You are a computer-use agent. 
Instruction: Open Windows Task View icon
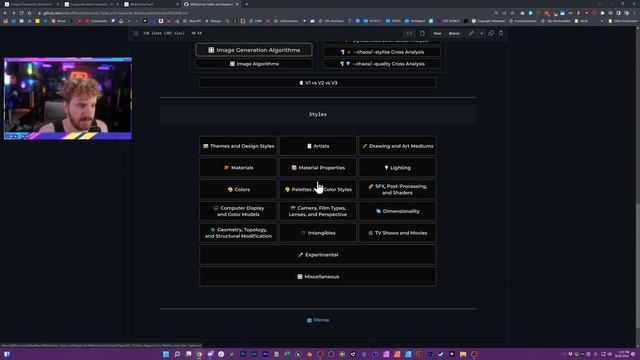[188, 354]
